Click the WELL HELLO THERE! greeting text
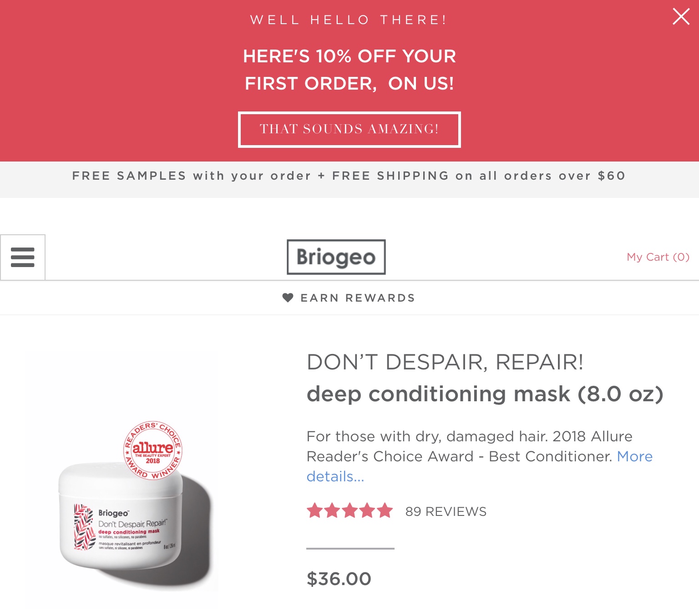Screen dimensions: 699x616 coord(349,20)
